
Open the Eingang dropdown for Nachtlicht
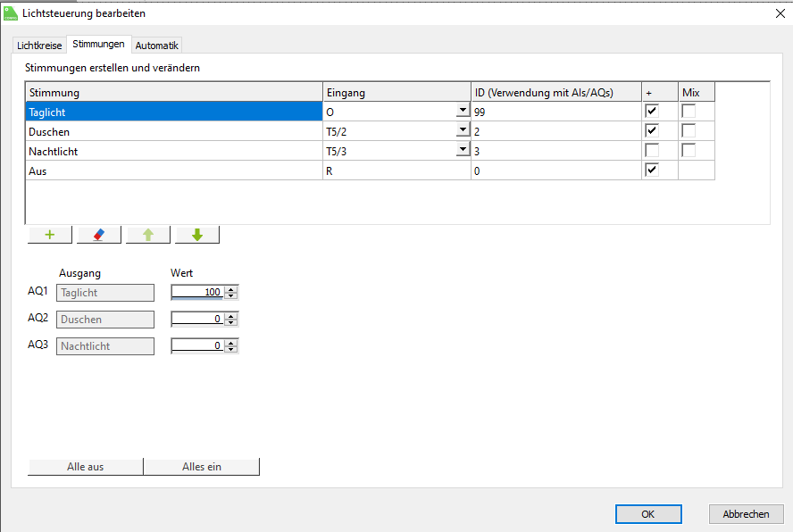click(x=463, y=150)
